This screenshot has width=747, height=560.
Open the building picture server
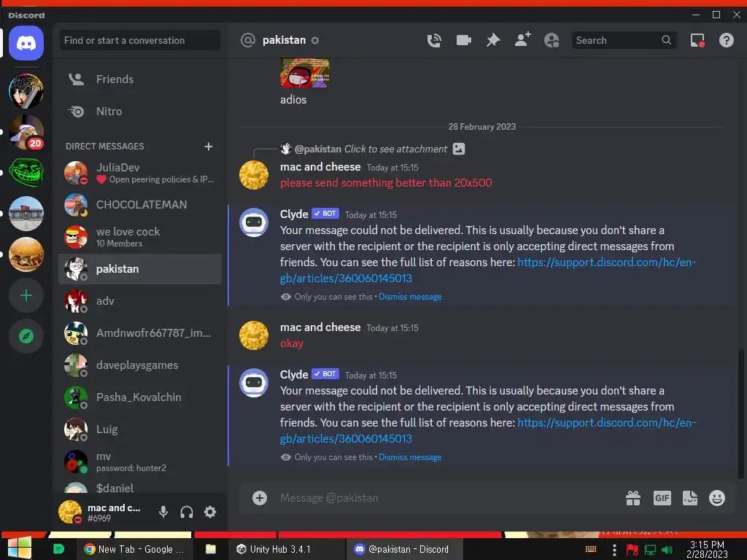click(x=26, y=214)
